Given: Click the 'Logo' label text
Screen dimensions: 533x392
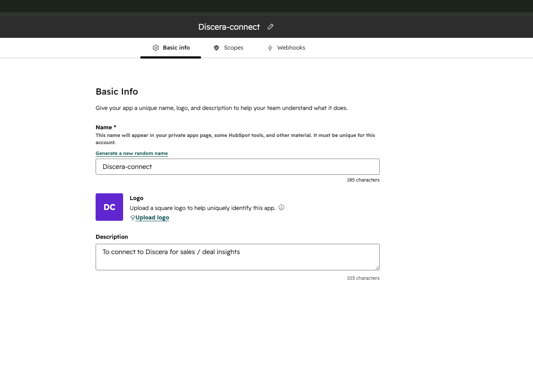Looking at the screenshot, I should 137,198.
